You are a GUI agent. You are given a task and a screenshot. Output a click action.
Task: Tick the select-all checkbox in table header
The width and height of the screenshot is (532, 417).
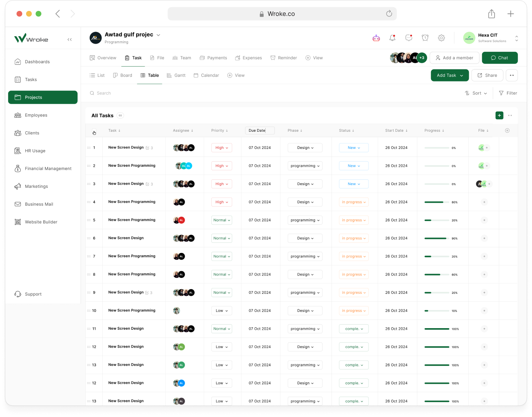point(94,131)
